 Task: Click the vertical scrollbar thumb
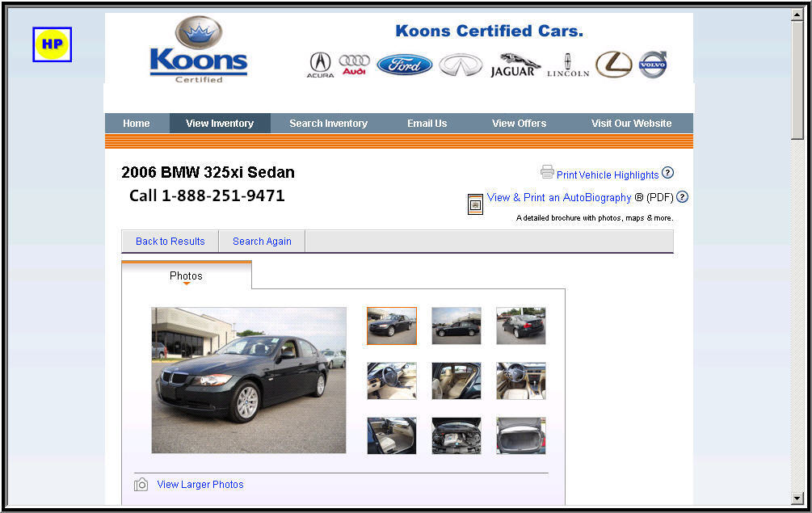[x=797, y=80]
